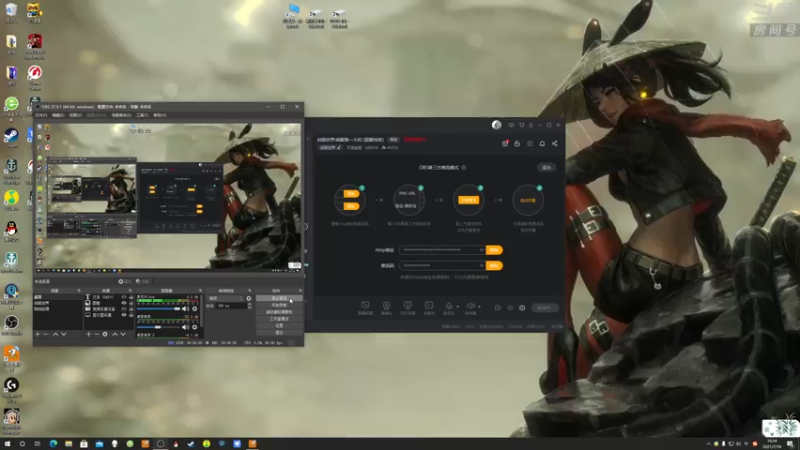Click the share icon in streaming app

555,143
